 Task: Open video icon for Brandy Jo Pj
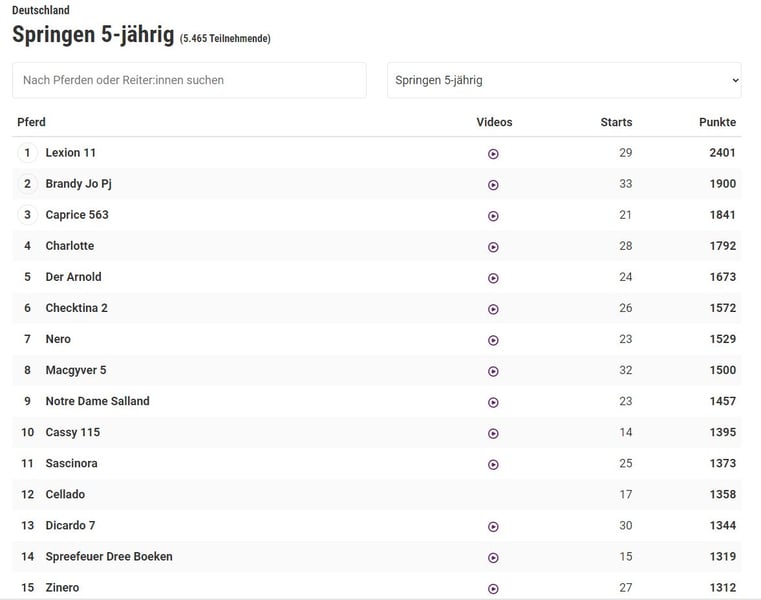click(493, 185)
